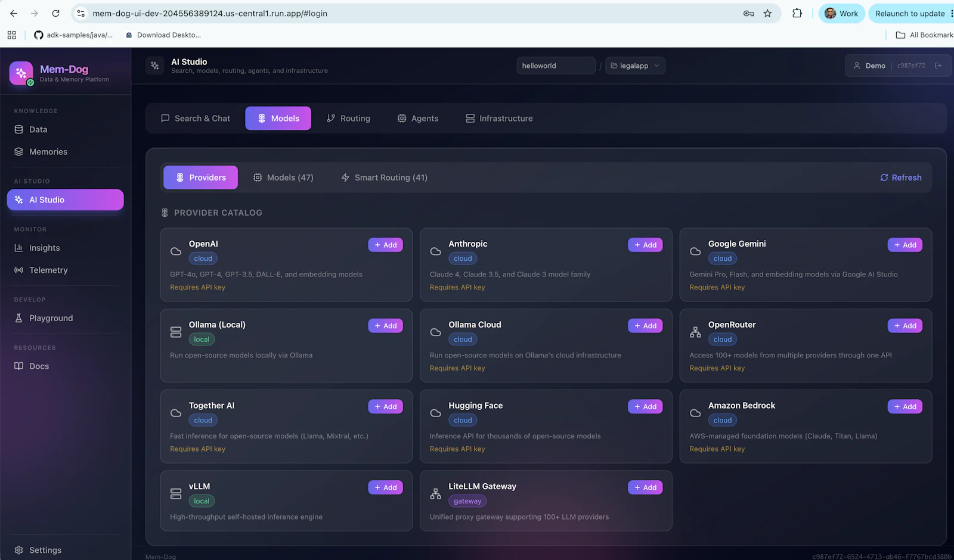Screen dimensions: 954x560
Task: Click the OpenAI cloud provider icon
Action: (x=176, y=251)
